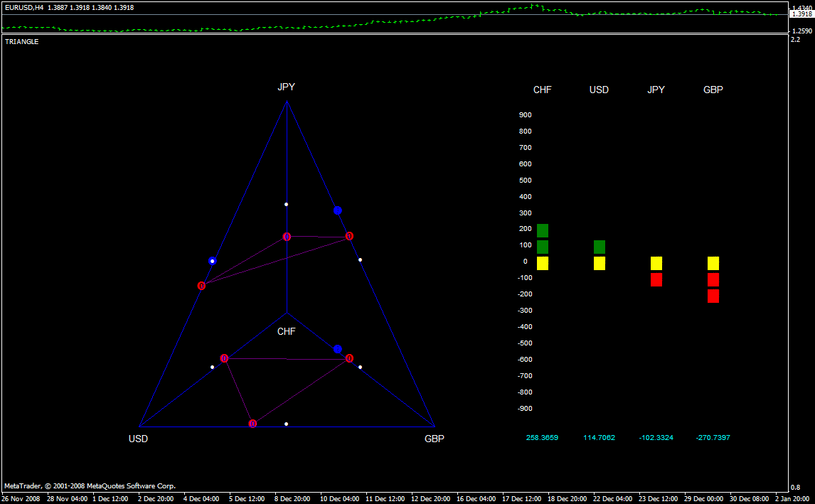The width and height of the screenshot is (815, 504).
Task: Click the 500 level scale label
Action: pos(525,181)
